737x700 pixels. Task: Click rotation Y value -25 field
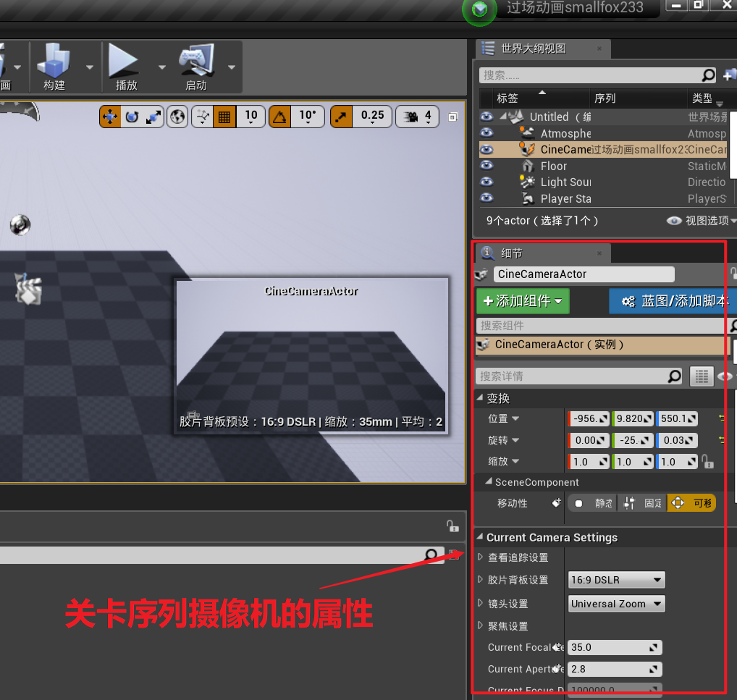(633, 440)
